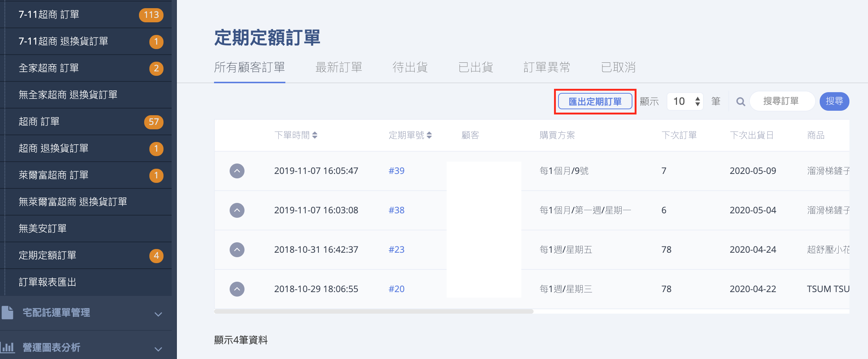
Task: Expand row of order #38
Action: click(237, 210)
